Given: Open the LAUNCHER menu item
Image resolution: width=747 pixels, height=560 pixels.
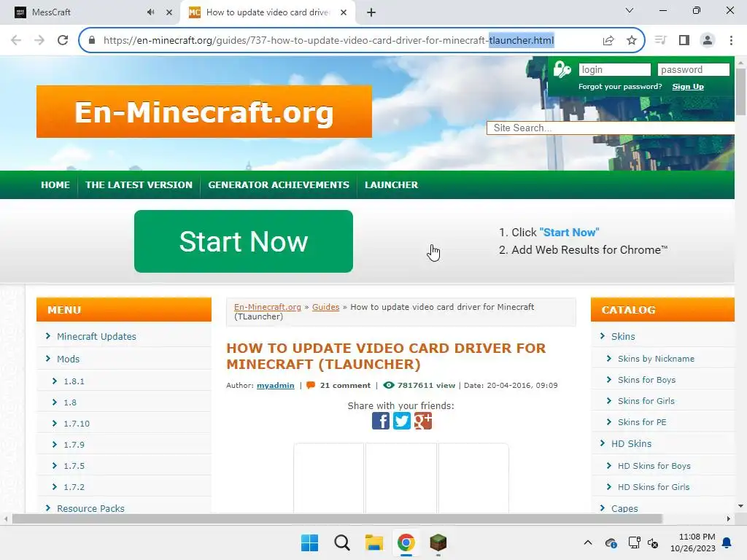Looking at the screenshot, I should 391,184.
